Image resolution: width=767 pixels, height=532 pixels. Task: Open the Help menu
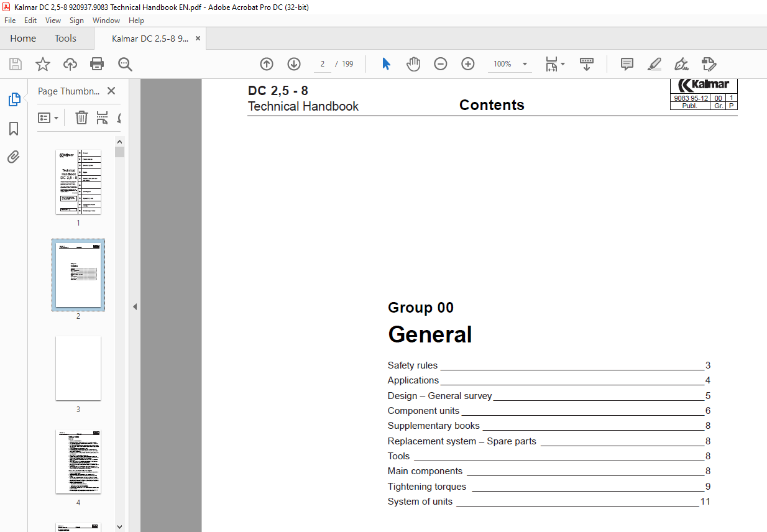pyautogui.click(x=136, y=21)
